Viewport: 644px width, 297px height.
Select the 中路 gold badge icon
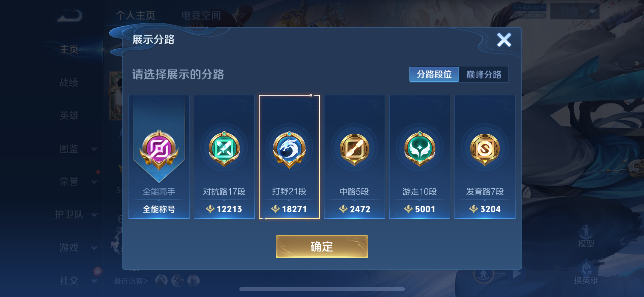pyautogui.click(x=354, y=149)
